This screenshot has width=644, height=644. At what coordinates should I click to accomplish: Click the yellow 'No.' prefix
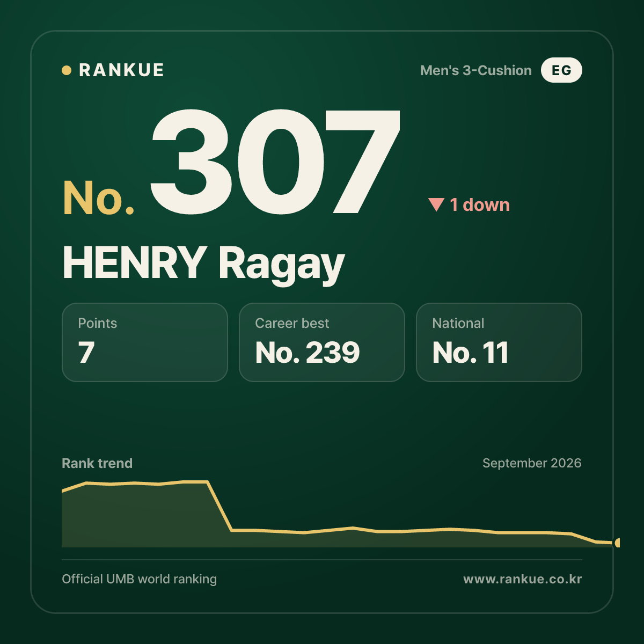coord(99,198)
